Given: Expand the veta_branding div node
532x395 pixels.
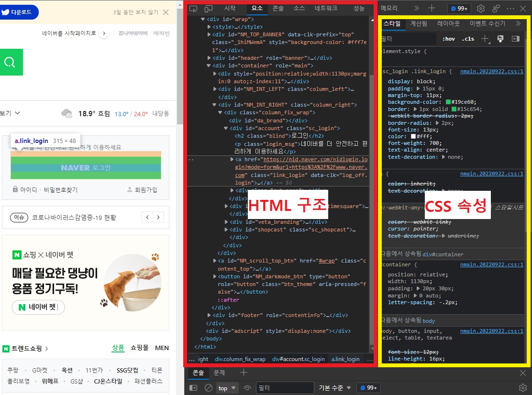Looking at the screenshot, I should tap(226, 222).
